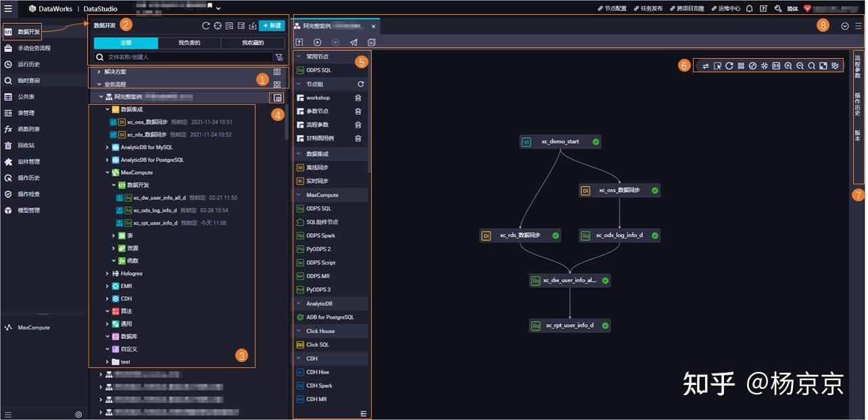The image size is (868, 420).
Task: Click the 文件名称/创建人 search field
Action: (x=183, y=57)
